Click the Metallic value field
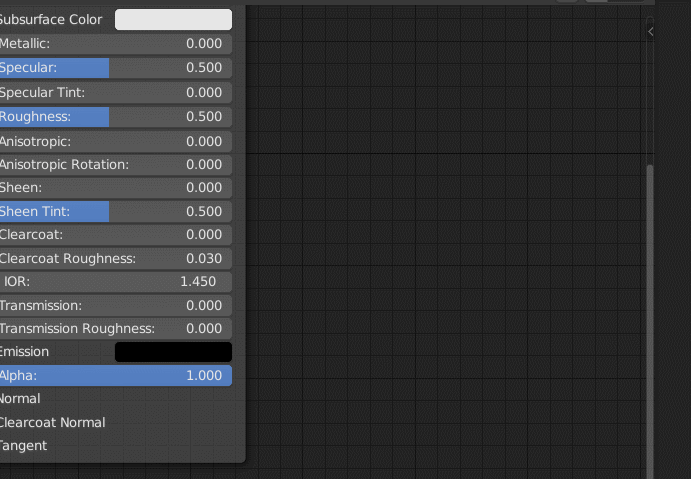Viewport: 691px width, 479px height. click(116, 44)
